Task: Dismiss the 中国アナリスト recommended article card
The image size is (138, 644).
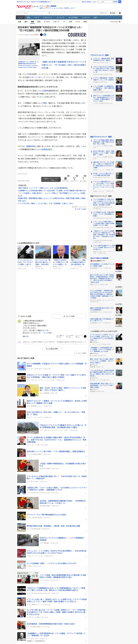Action: [x=86, y=269]
